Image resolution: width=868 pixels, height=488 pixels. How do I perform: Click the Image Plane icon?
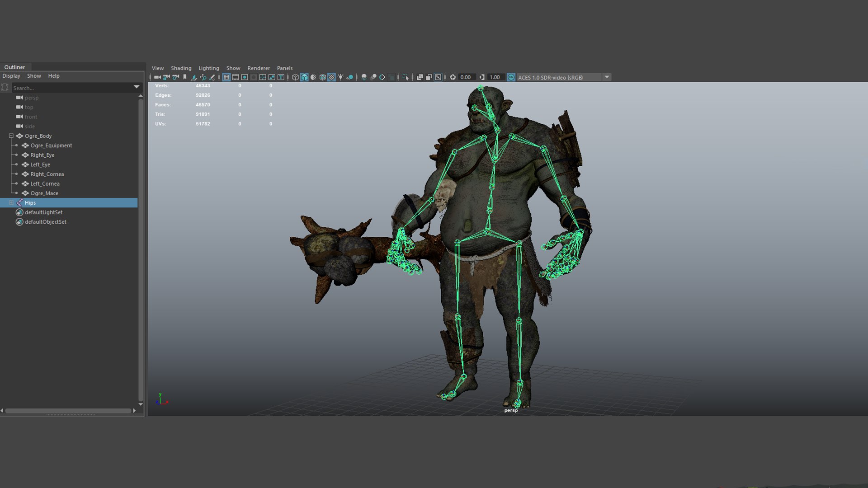click(194, 77)
